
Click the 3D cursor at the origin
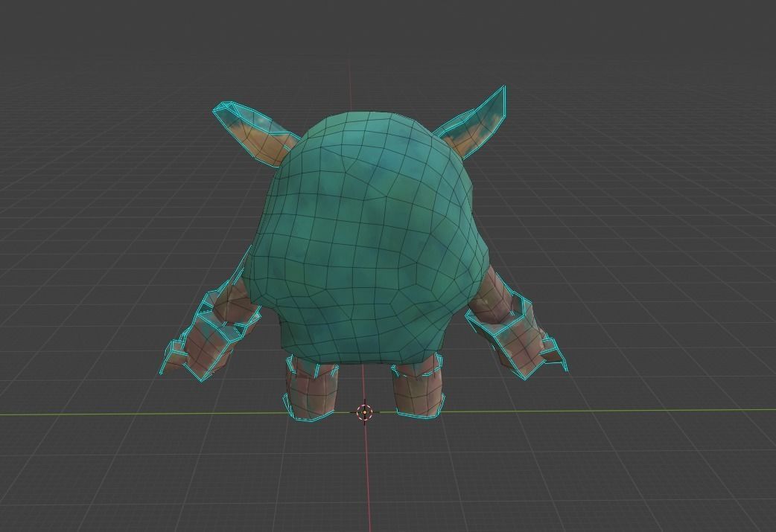pyautogui.click(x=365, y=412)
